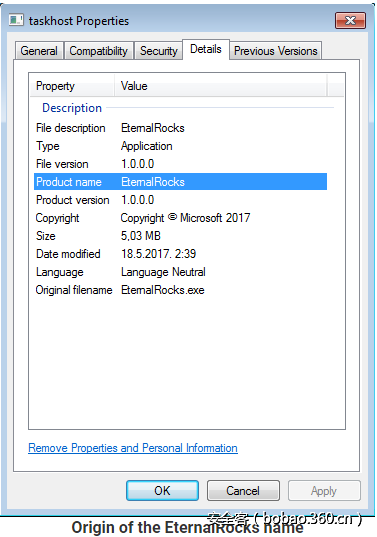The image size is (377, 537).
Task: Select the Language property row
Action: coord(180,272)
